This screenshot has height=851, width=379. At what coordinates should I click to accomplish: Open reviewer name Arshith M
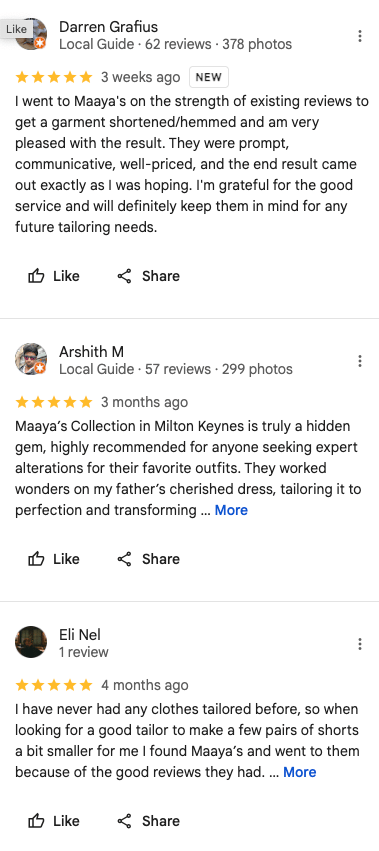[91, 352]
